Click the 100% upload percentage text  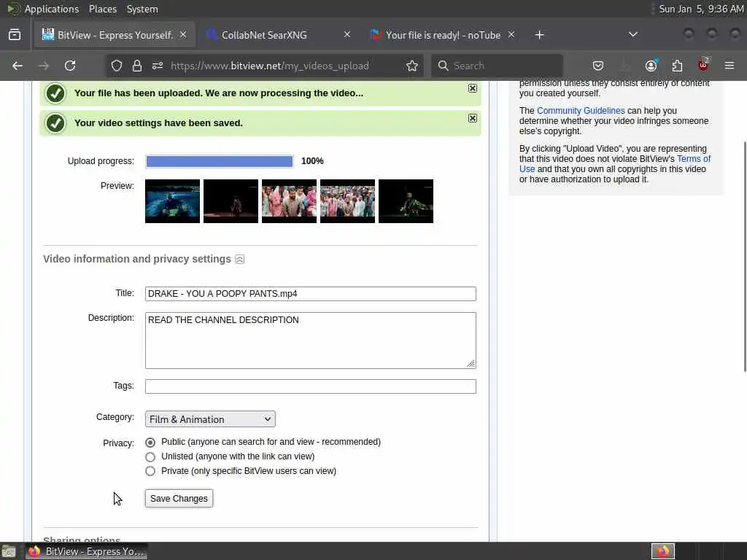click(x=312, y=161)
